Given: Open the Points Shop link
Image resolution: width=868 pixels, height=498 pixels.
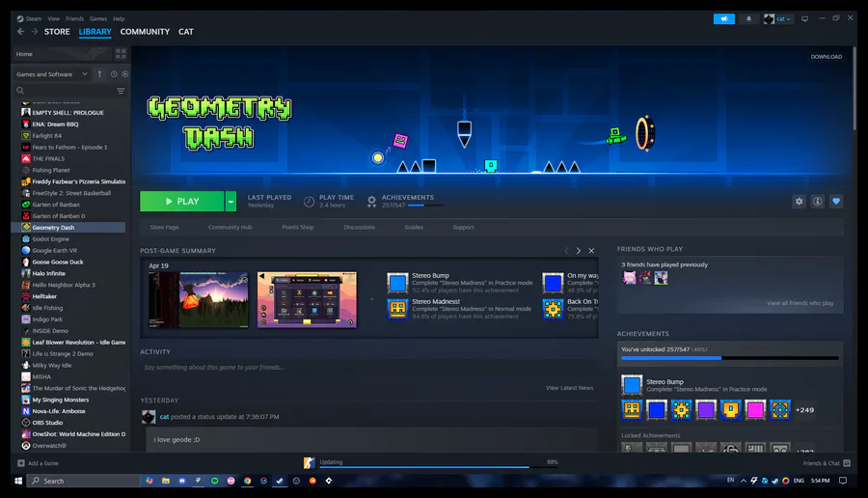Looking at the screenshot, I should [x=298, y=227].
